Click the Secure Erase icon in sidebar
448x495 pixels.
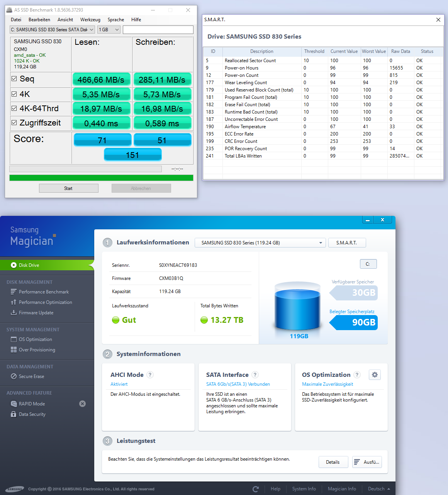14,376
